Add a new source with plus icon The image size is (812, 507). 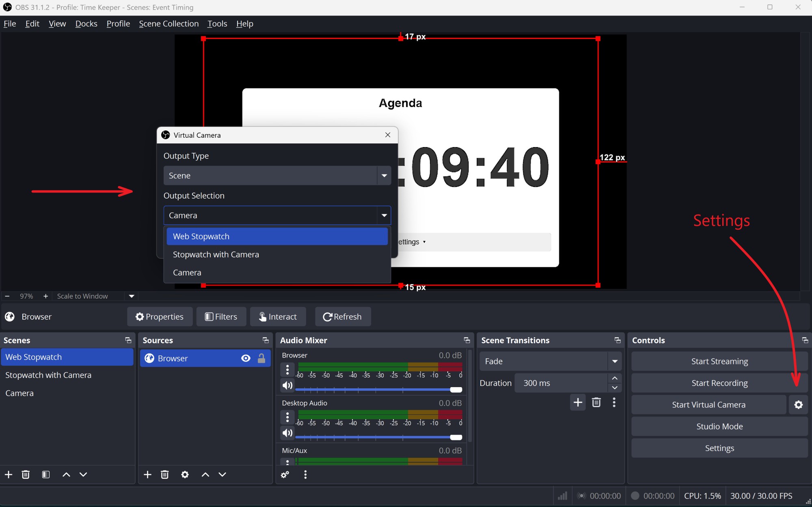click(x=148, y=474)
